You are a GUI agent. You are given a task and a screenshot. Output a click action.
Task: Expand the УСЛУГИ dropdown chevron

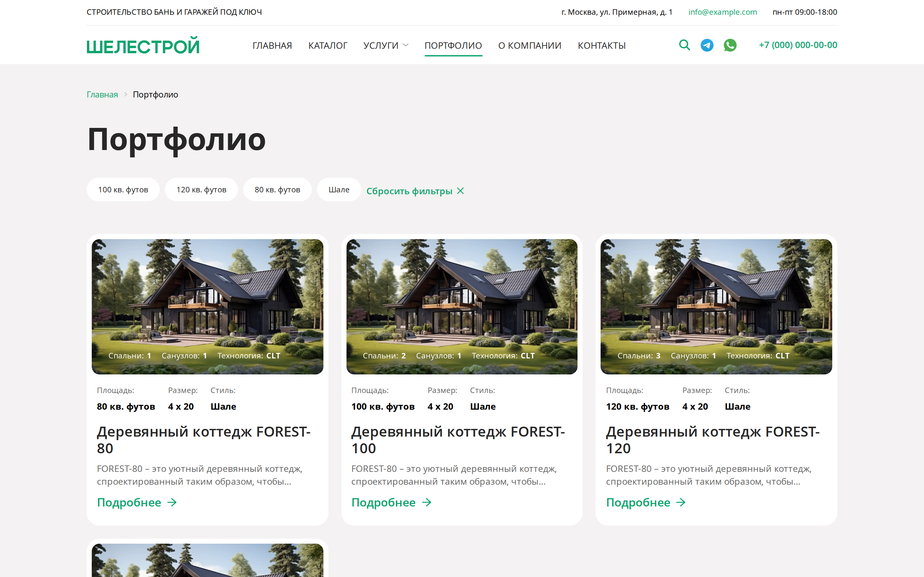(x=406, y=46)
